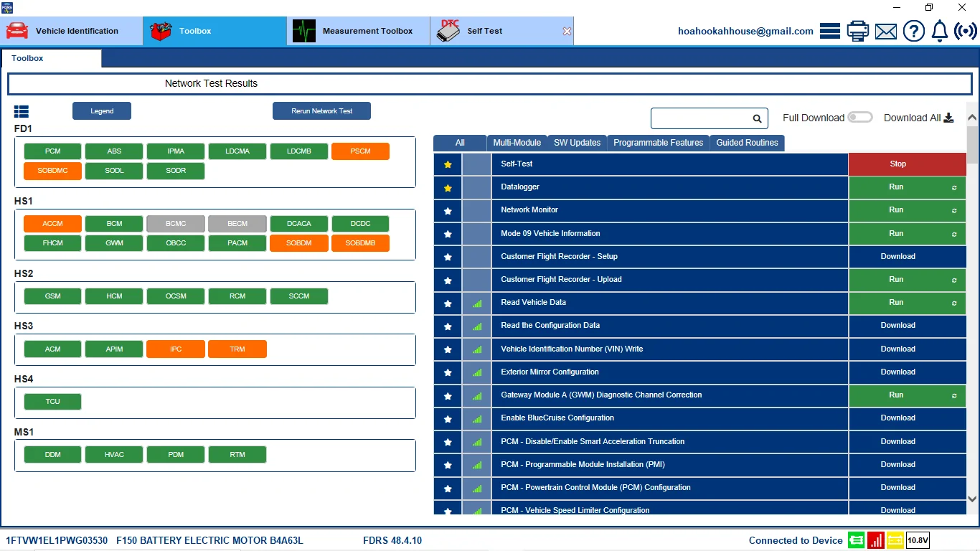
Task: Select the TCU module on HS4
Action: 52,402
